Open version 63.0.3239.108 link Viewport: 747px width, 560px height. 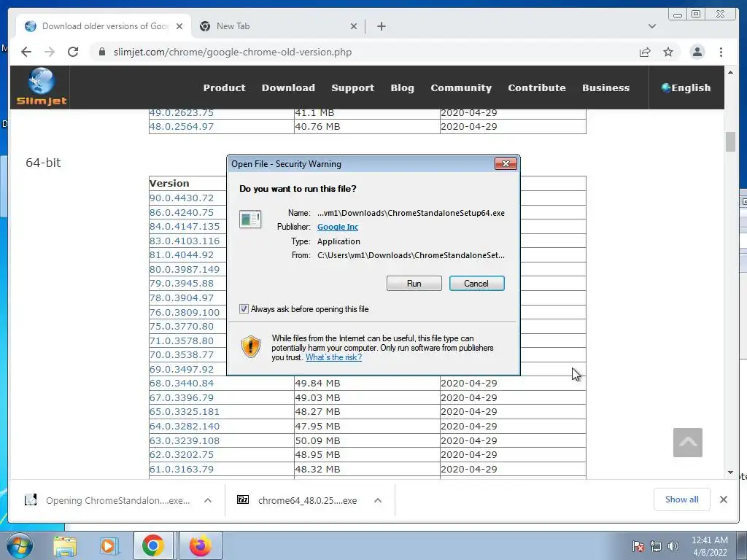(185, 440)
